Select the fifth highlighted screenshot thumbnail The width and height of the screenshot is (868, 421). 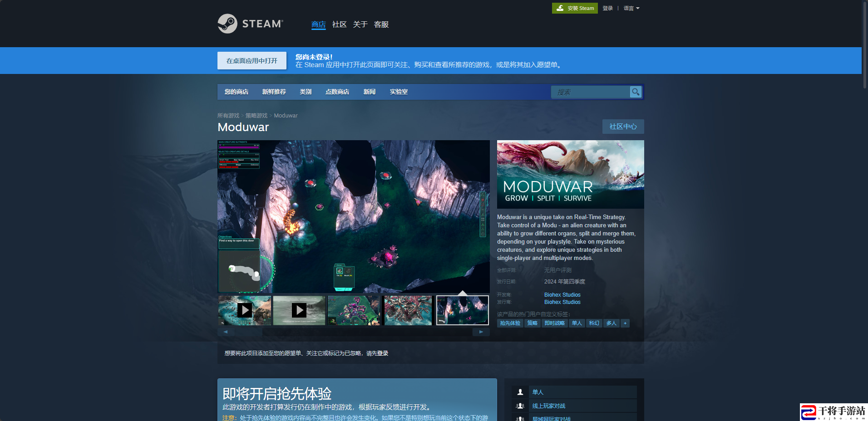click(463, 310)
